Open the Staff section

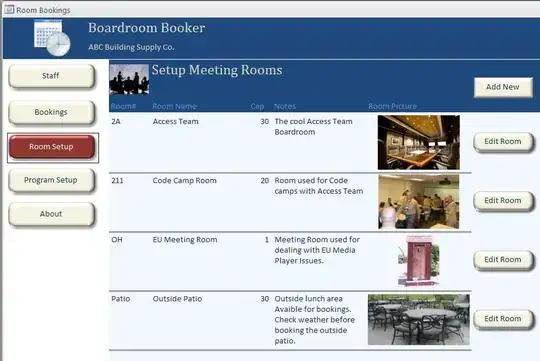[51, 76]
